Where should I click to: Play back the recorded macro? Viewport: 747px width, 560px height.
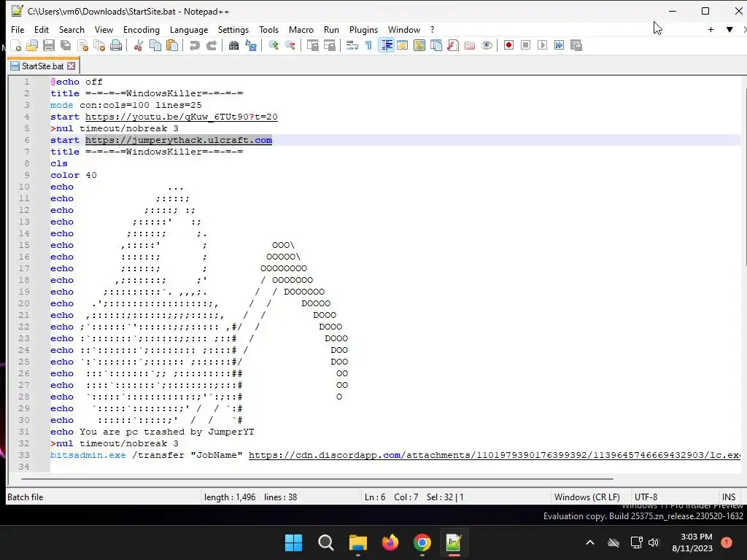tap(542, 46)
